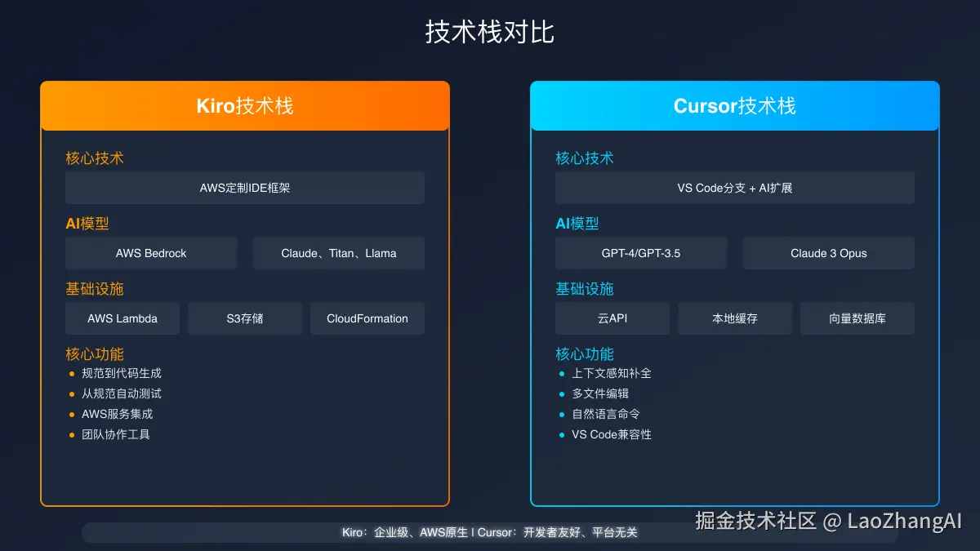The height and width of the screenshot is (551, 980).
Task: Select the 上下文感知补全 bullet item
Action: coord(605,373)
